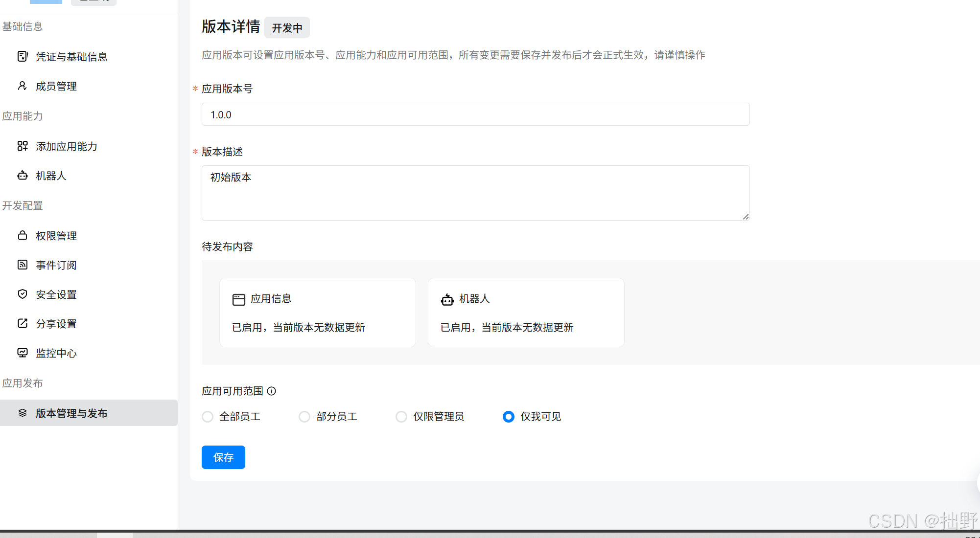Click the info icon beside 应用可用范围
Image resolution: width=980 pixels, height=538 pixels.
[272, 391]
